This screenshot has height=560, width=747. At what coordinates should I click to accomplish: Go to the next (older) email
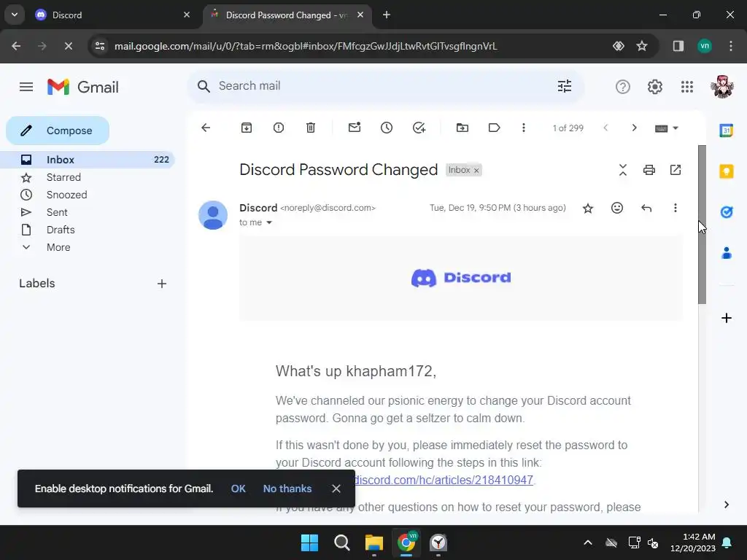[634, 128]
